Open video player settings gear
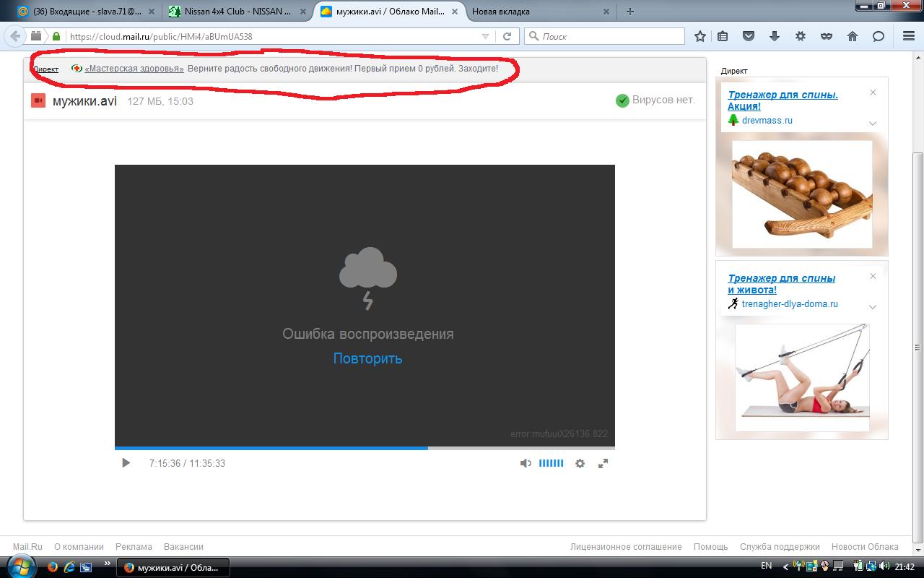This screenshot has width=924, height=578. [x=580, y=463]
